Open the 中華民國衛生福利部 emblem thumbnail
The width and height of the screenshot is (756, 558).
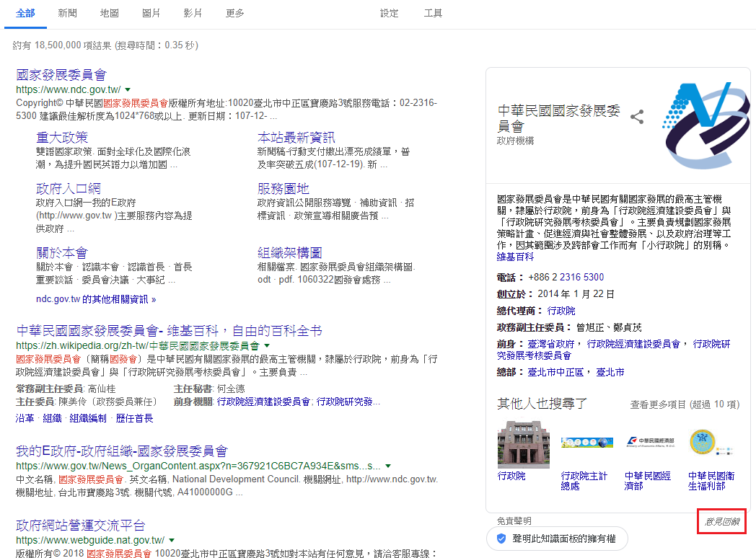tap(711, 443)
